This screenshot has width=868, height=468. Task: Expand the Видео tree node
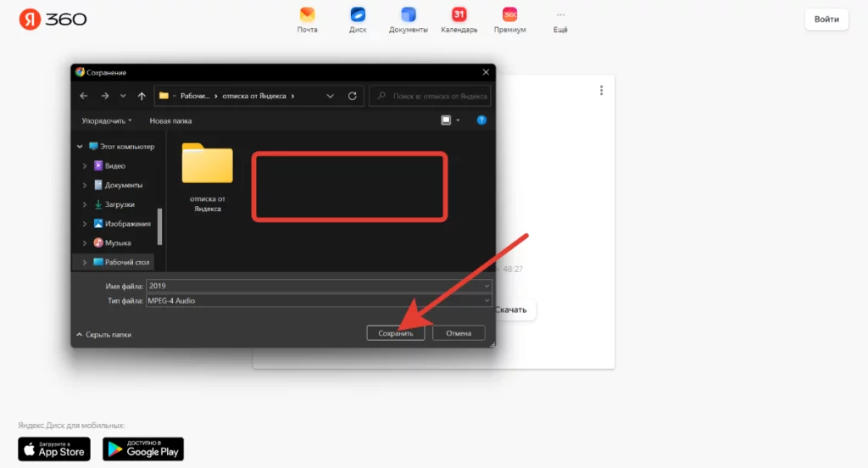pos(85,165)
